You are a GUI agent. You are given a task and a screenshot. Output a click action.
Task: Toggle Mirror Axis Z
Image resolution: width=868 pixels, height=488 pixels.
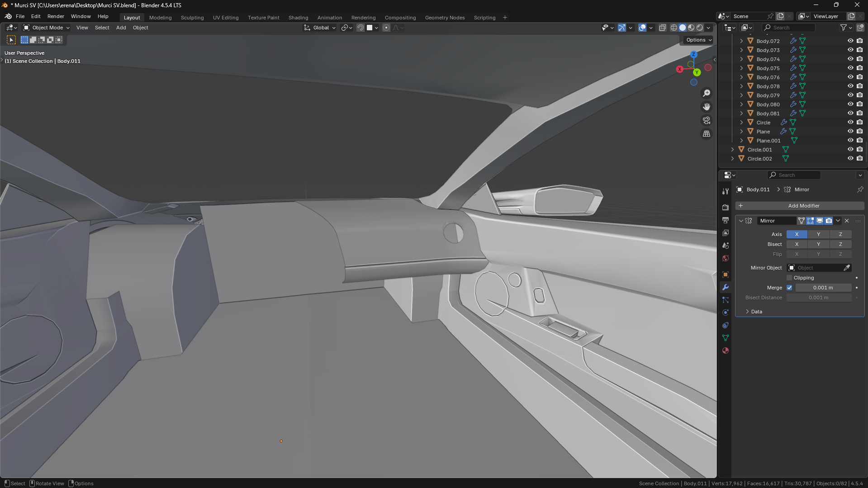(x=840, y=234)
